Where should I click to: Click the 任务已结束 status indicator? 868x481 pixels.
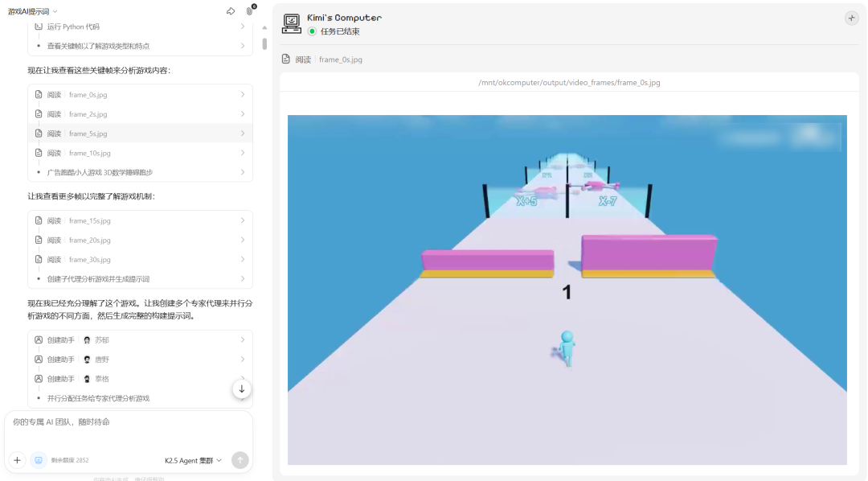click(334, 31)
